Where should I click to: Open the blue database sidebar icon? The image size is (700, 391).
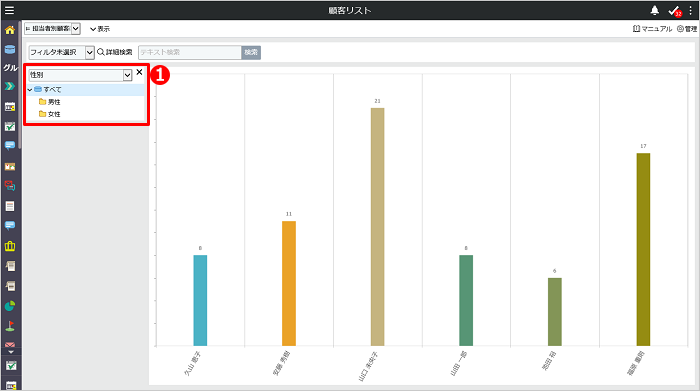(x=10, y=50)
